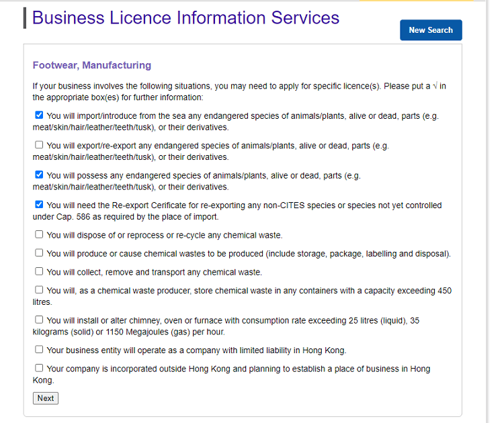This screenshot has width=504, height=423.
Task: Click label text about export/re-export endangered species
Action: click(x=211, y=151)
